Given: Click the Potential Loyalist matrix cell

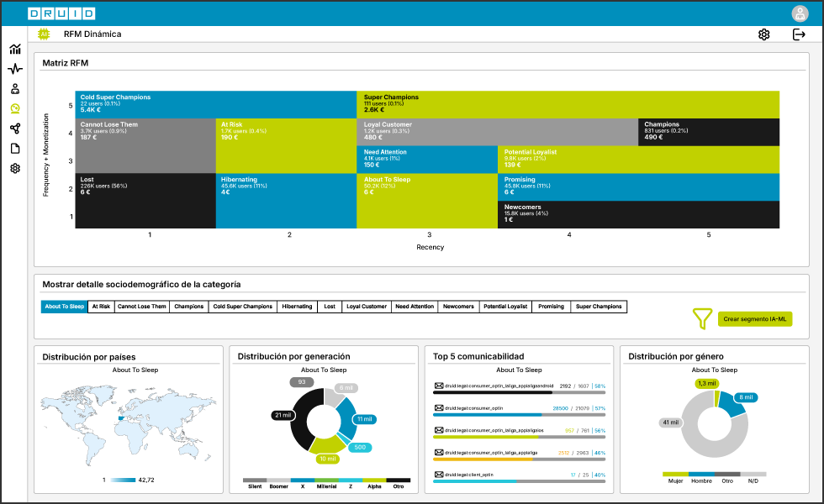Looking at the screenshot, I should 638,160.
